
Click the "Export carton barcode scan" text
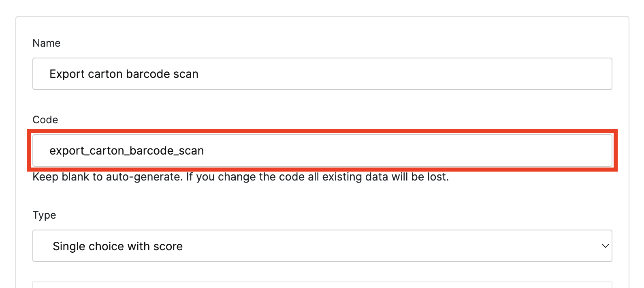pyautogui.click(x=124, y=74)
